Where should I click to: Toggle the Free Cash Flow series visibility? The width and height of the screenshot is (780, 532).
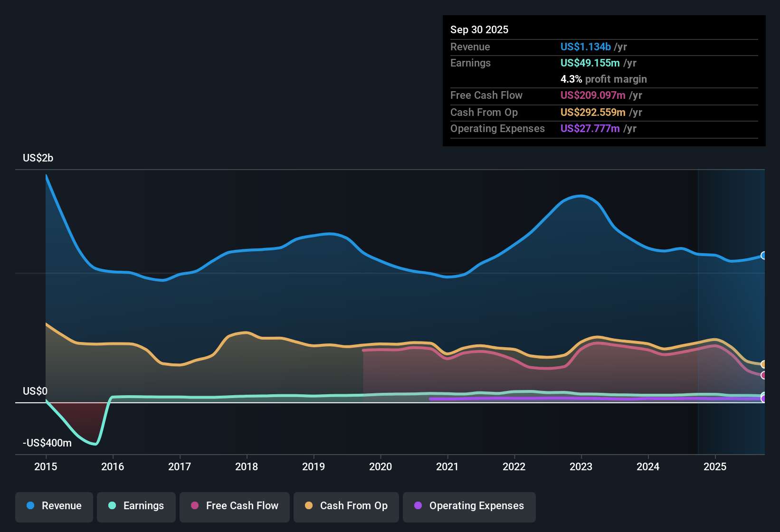click(x=234, y=506)
